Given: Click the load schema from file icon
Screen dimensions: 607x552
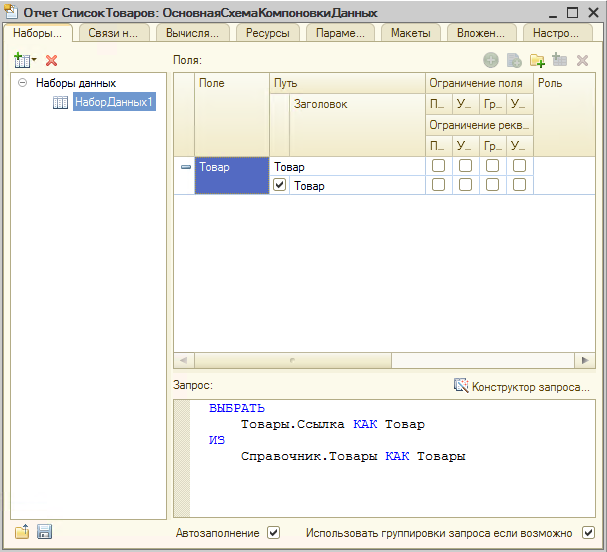Looking at the screenshot, I should [22, 533].
